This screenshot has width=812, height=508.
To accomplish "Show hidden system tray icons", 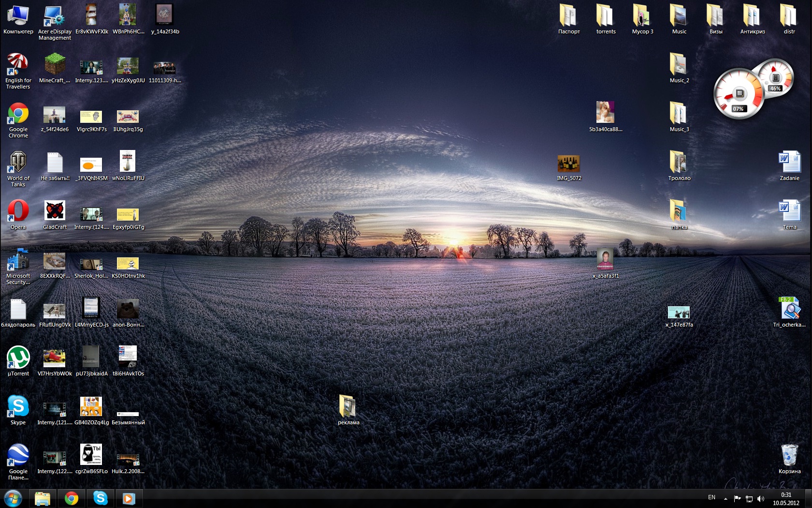I will tap(725, 498).
